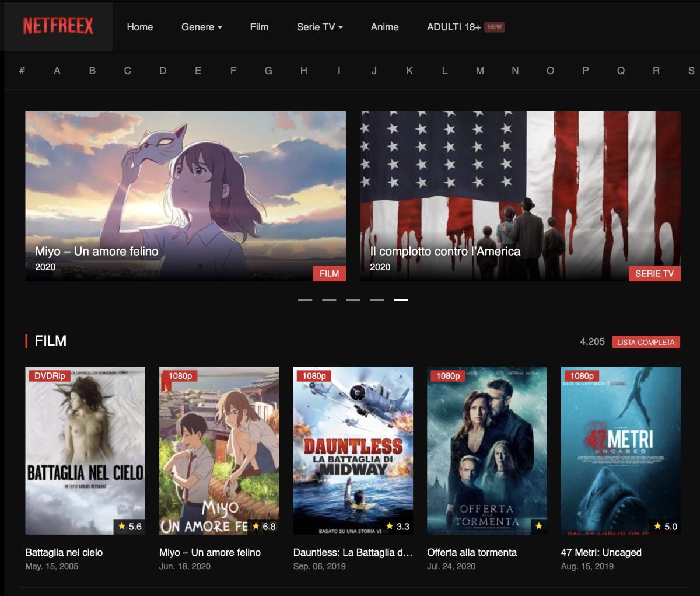The image size is (700, 596).
Task: Click the LISTA COMPLETA button
Action: [645, 342]
